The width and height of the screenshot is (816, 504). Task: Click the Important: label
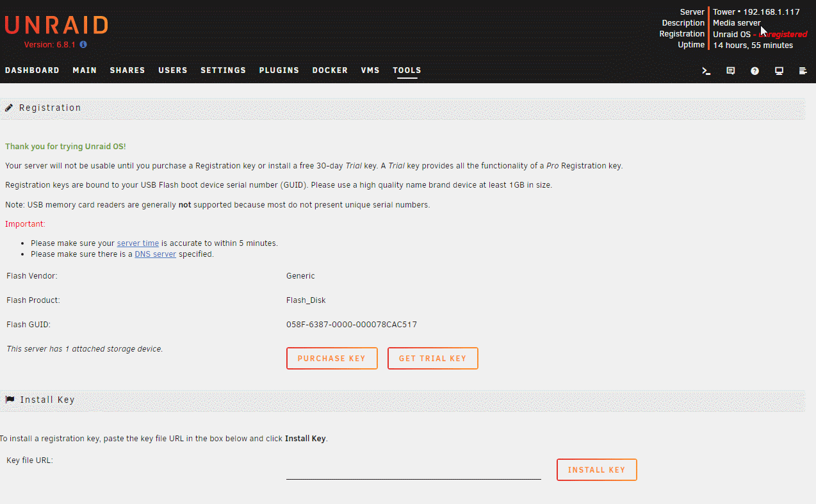click(x=25, y=224)
